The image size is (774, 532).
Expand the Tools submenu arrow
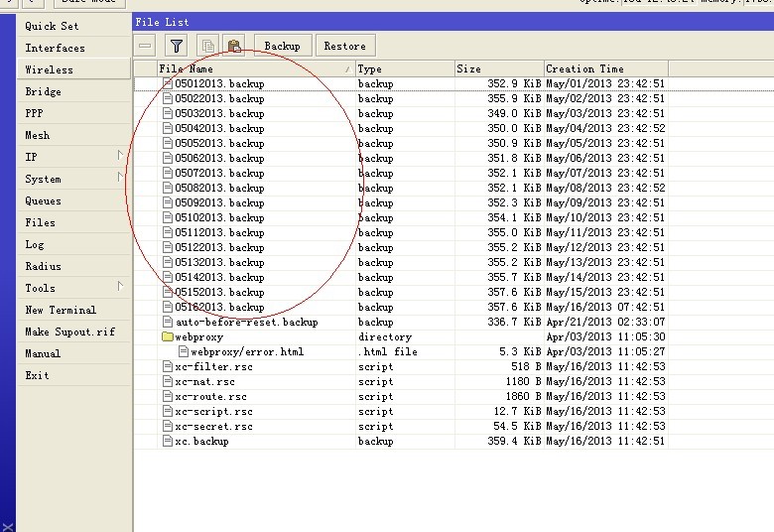coord(120,286)
